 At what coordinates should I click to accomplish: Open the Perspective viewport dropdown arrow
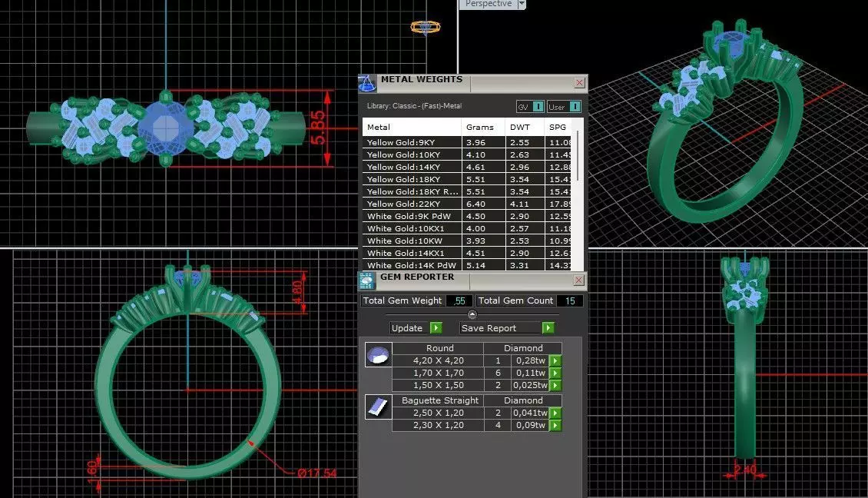(522, 4)
